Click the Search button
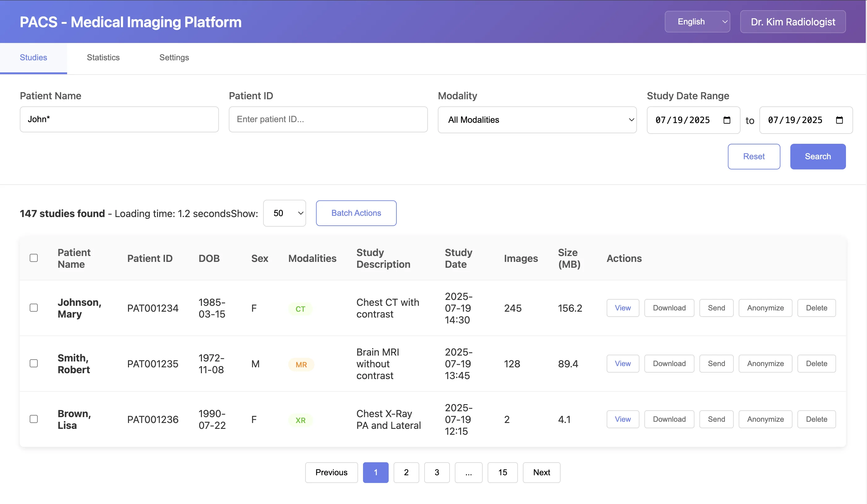This screenshot has width=867, height=504. (818, 156)
